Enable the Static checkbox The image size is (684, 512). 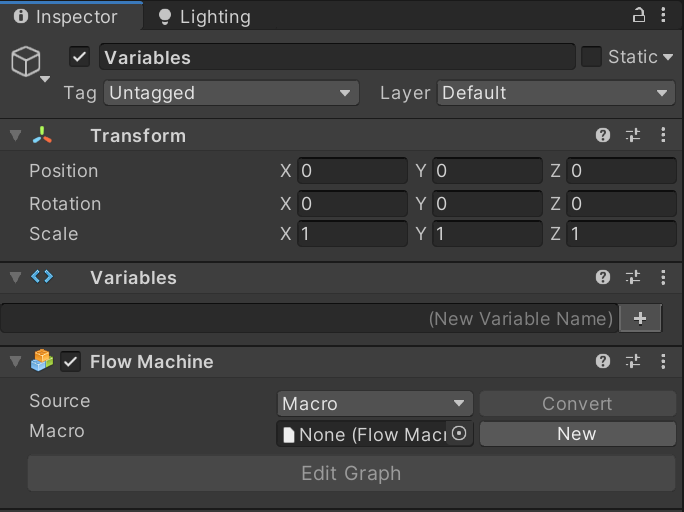pos(592,57)
